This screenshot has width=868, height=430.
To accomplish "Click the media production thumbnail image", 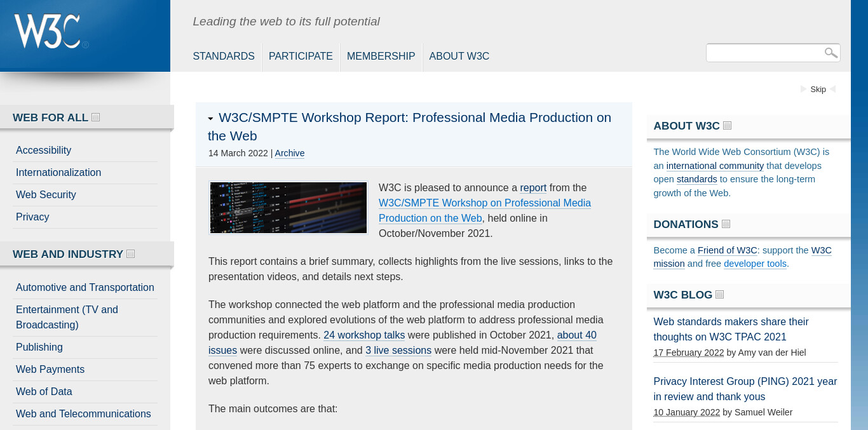I will pyautogui.click(x=288, y=208).
